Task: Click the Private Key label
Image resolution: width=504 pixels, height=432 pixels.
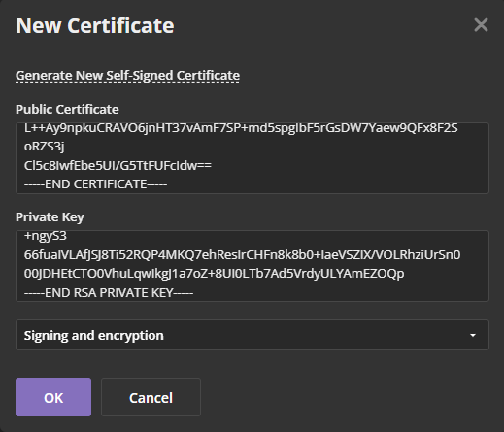Action: [50, 217]
